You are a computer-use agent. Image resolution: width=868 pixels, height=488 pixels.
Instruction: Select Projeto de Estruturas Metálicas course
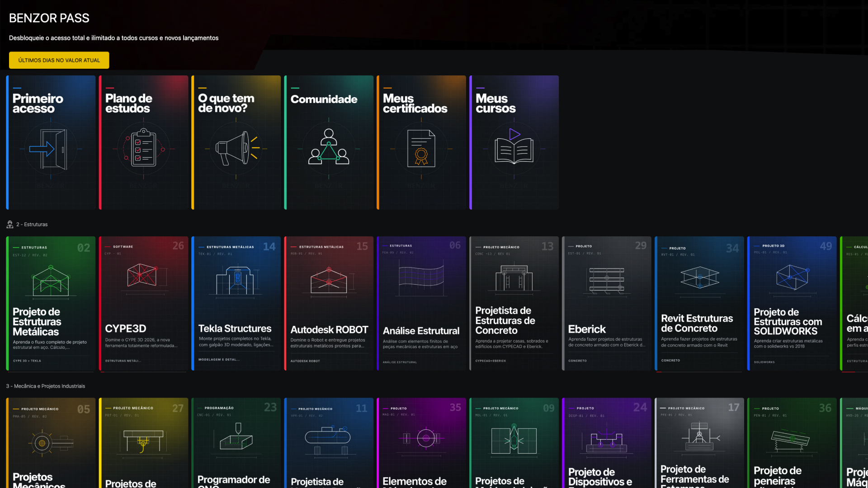[x=51, y=304]
